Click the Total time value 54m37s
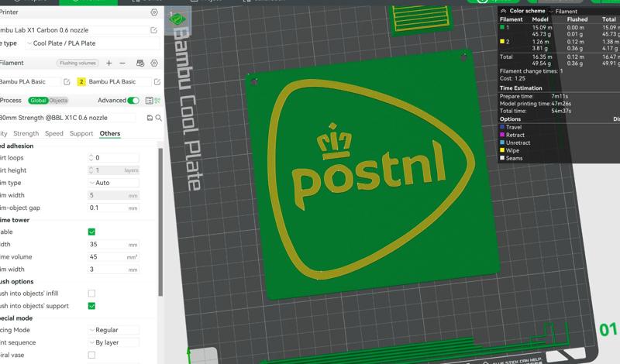620x364 pixels. 561,111
